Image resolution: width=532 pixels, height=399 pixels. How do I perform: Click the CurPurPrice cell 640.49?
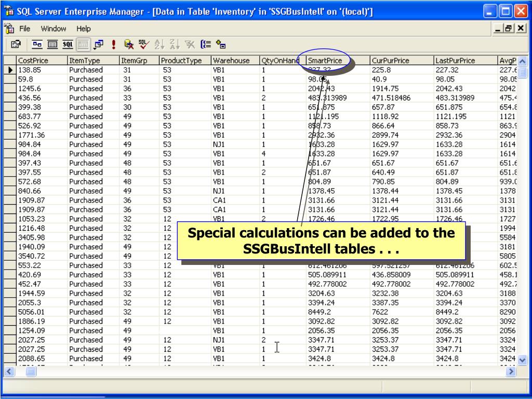(402, 172)
